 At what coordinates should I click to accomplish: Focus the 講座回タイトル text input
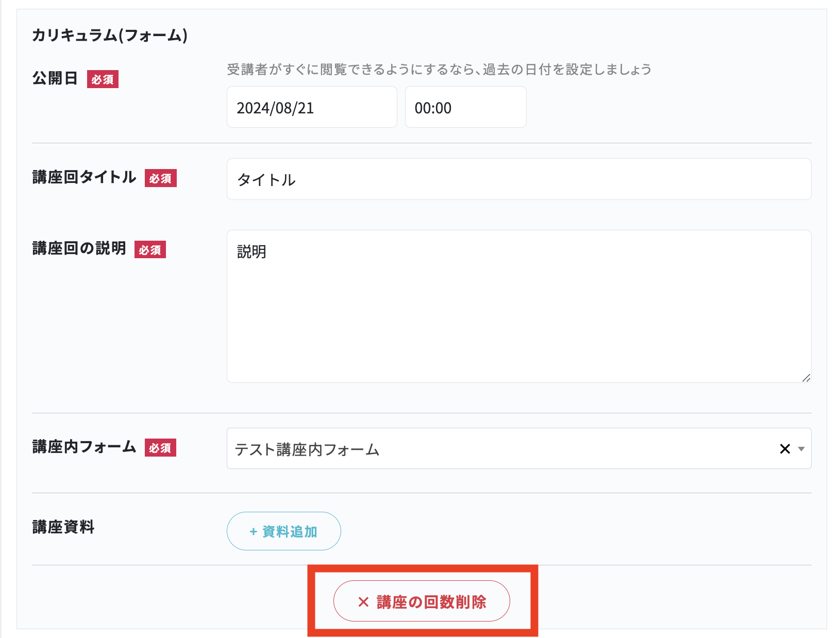(518, 179)
